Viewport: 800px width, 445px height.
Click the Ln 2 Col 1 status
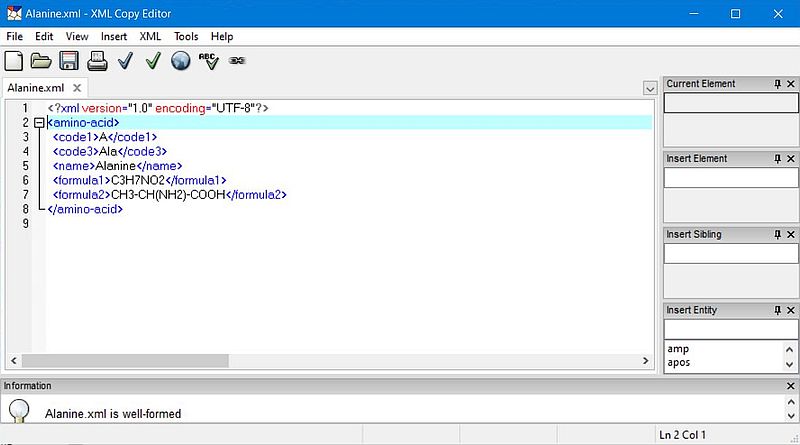coord(682,435)
